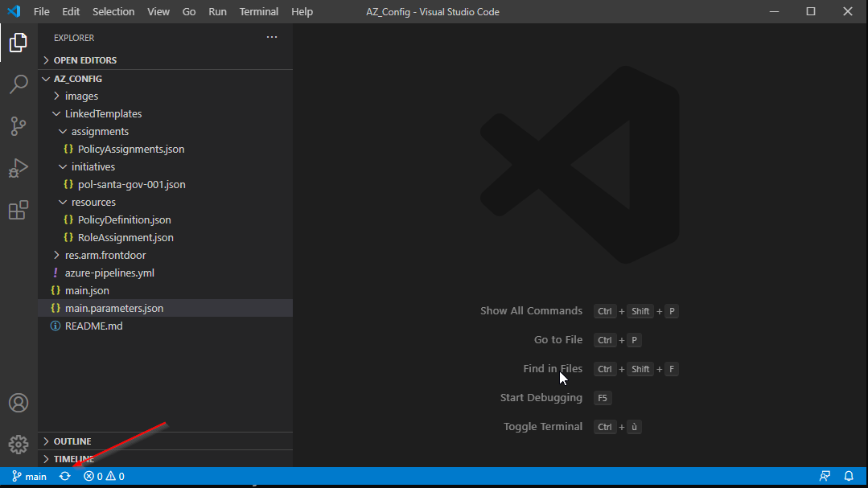
Task: Minimize the VS Code window
Action: [x=775, y=11]
